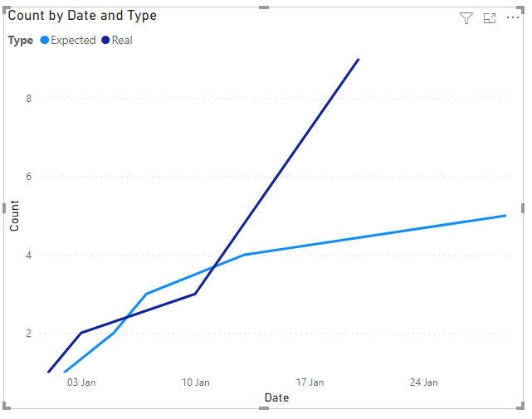The width and height of the screenshot is (532, 419).
Task: Click the Count axis title
Action: pyautogui.click(x=14, y=216)
